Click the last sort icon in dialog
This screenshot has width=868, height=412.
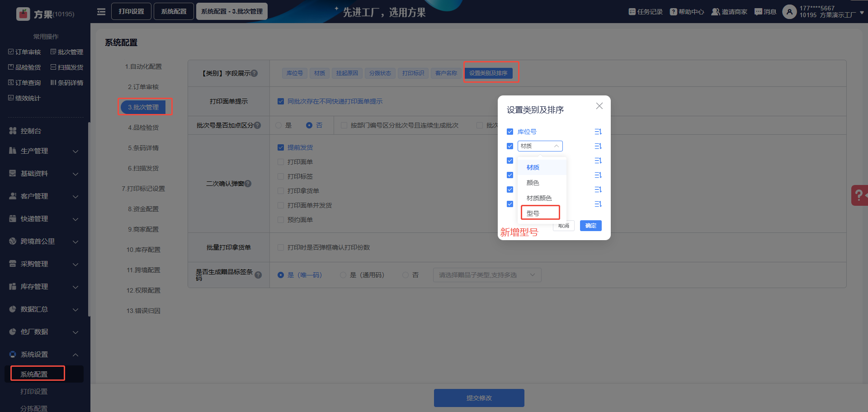click(x=598, y=204)
